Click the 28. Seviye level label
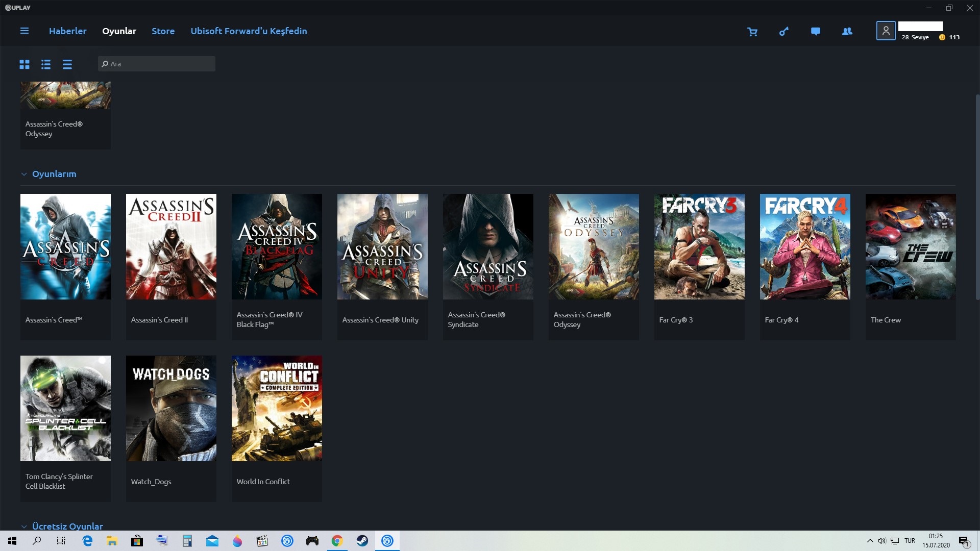980x551 pixels. pyautogui.click(x=915, y=37)
